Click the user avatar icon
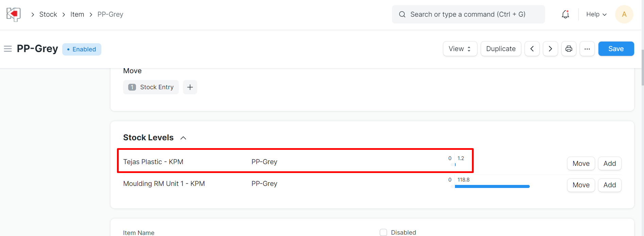Screen dimensions: 644x236 tap(624, 14)
